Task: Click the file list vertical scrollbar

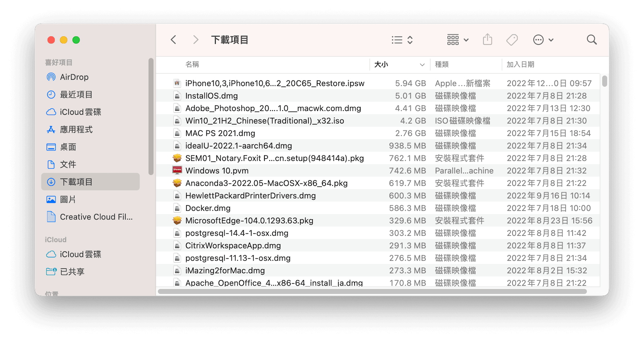Action: coord(605,81)
